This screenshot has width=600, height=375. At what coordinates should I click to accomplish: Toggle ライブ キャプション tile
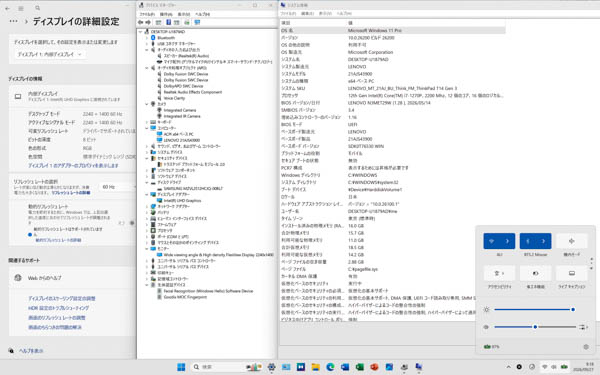click(x=571, y=273)
